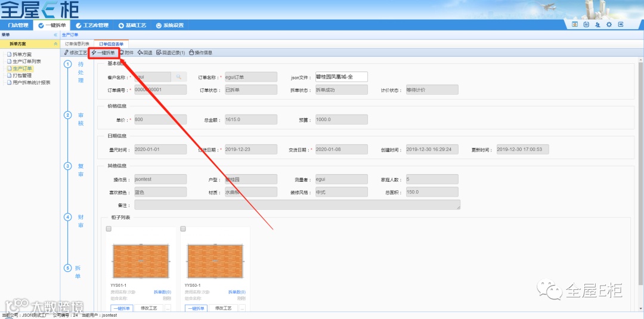Click the desktop picture icon in the header

coord(575,24)
